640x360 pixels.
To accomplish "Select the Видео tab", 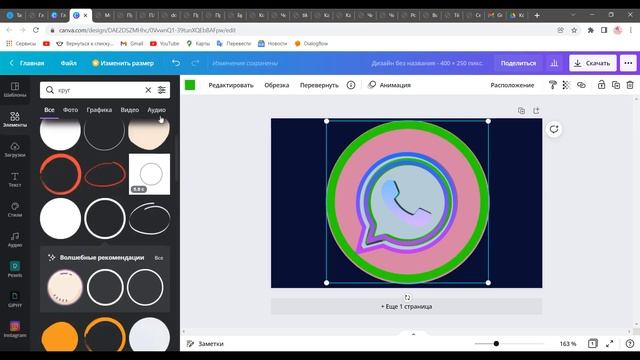I will click(130, 110).
